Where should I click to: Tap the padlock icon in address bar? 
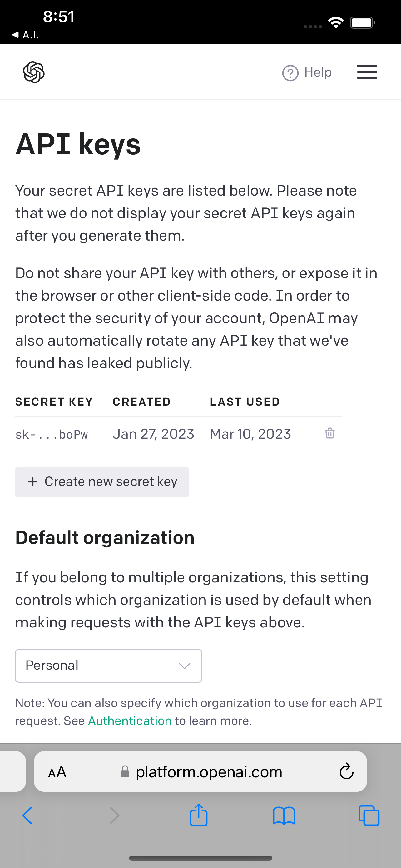tap(125, 772)
